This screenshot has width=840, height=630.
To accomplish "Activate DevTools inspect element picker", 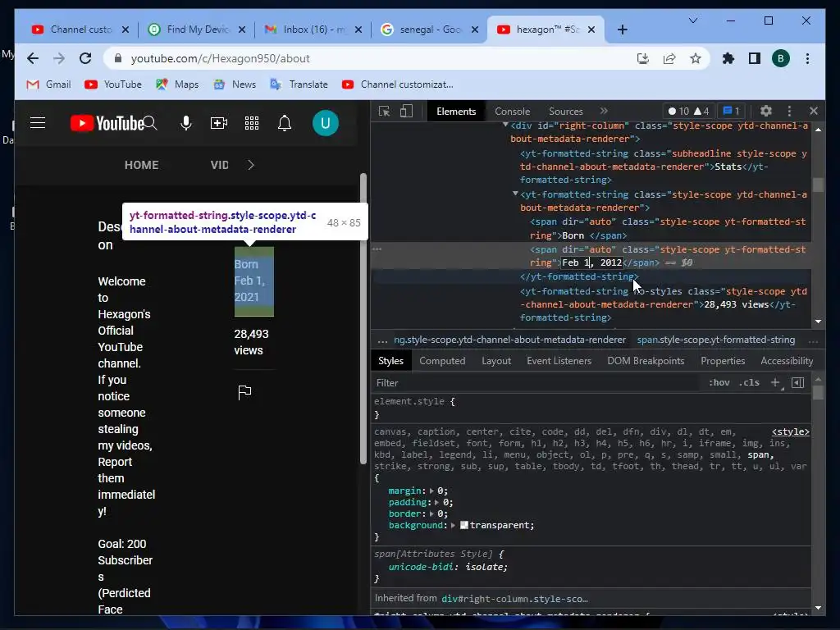I will pos(384,111).
